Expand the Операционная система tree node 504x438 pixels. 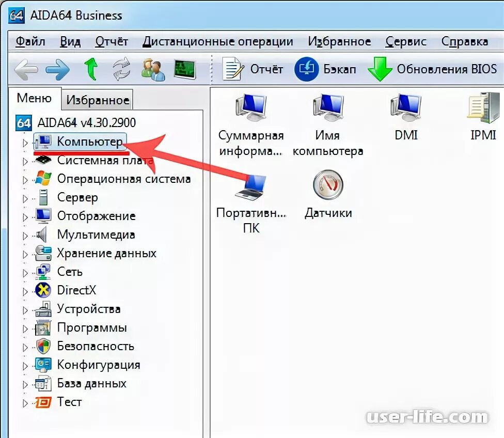[25, 179]
